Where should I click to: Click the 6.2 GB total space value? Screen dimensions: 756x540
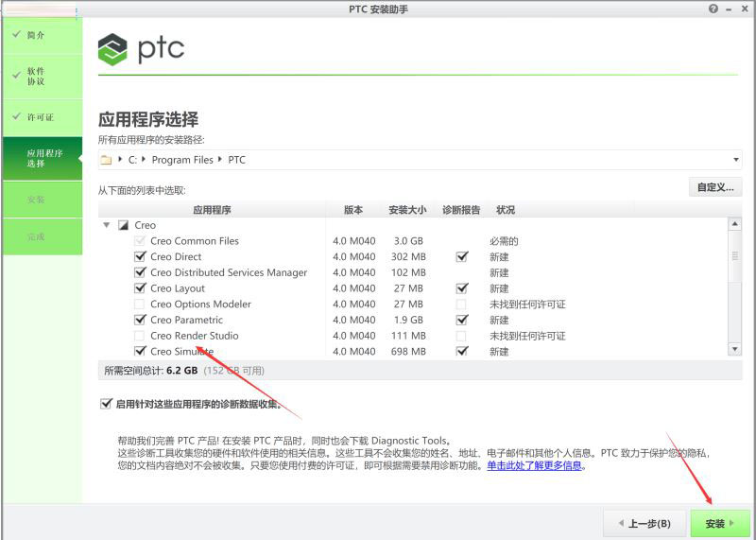pos(181,370)
